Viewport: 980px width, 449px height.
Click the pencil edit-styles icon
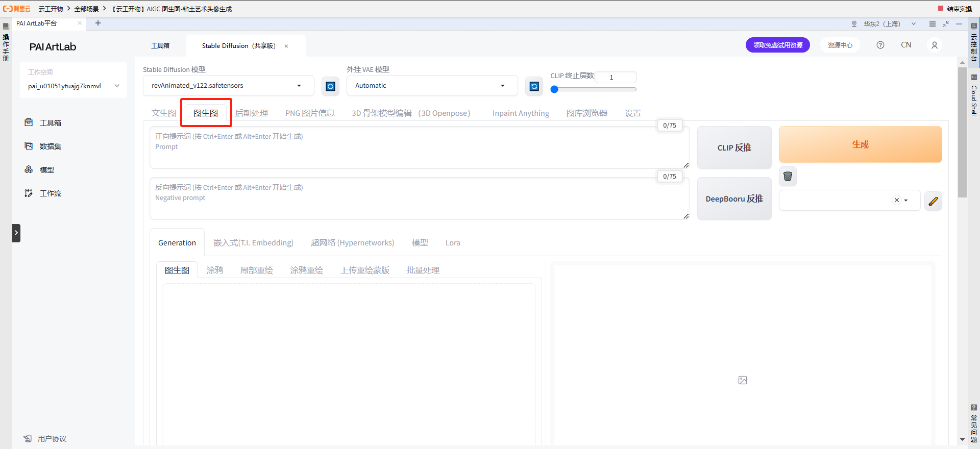coord(934,201)
